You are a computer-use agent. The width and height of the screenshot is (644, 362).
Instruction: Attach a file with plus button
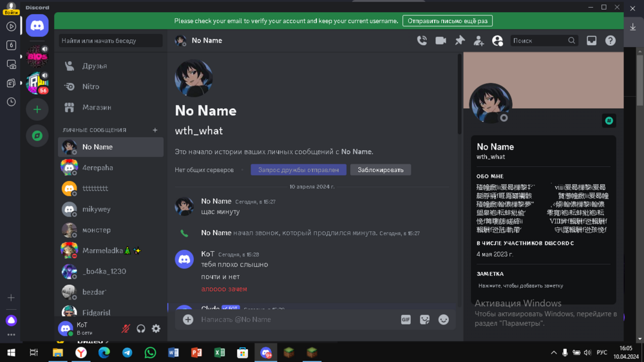pos(188,319)
